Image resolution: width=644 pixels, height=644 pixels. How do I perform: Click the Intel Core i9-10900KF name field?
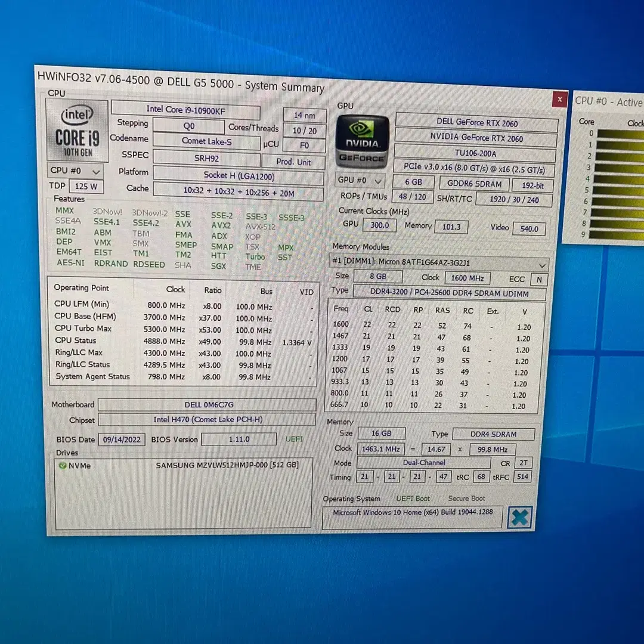pyautogui.click(x=185, y=110)
